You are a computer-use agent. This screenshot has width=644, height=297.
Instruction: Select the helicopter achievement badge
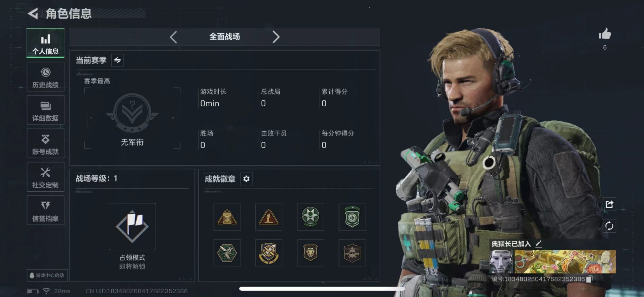click(x=352, y=253)
